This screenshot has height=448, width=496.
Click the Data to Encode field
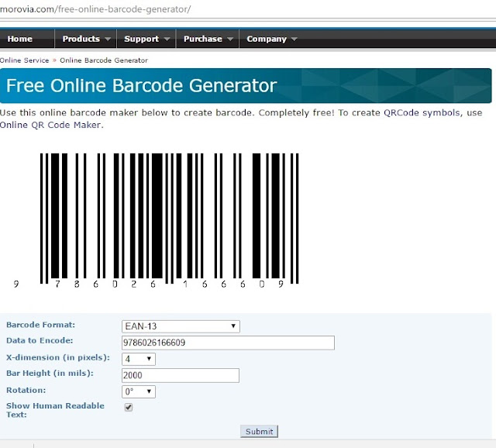[228, 343]
